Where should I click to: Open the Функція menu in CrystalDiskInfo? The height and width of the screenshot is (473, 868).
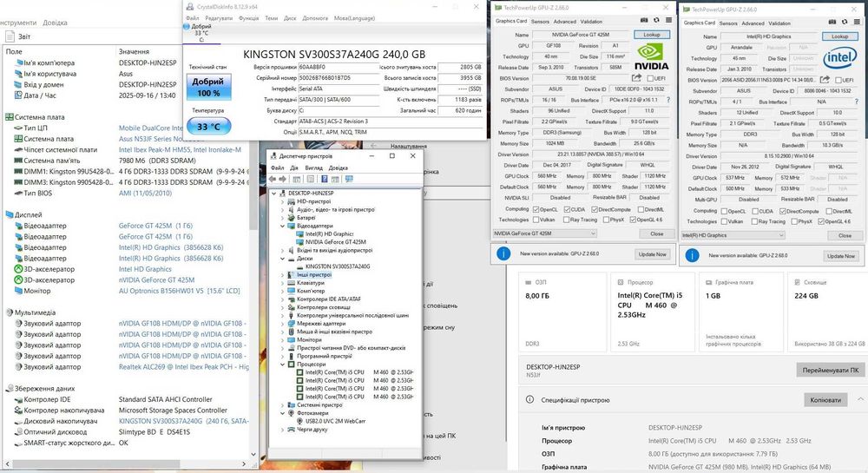pyautogui.click(x=248, y=18)
